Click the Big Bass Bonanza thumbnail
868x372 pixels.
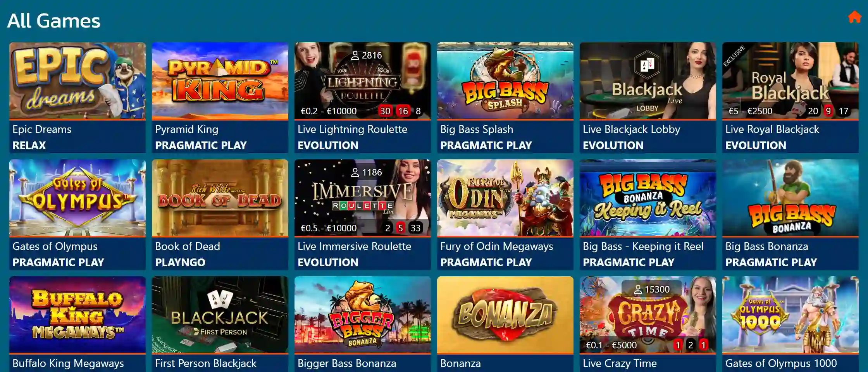click(x=790, y=198)
